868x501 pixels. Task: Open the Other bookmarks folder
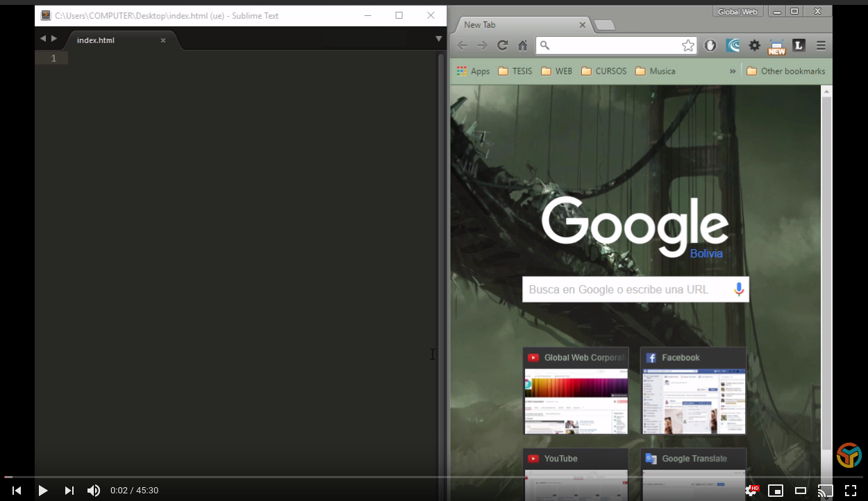[786, 71]
